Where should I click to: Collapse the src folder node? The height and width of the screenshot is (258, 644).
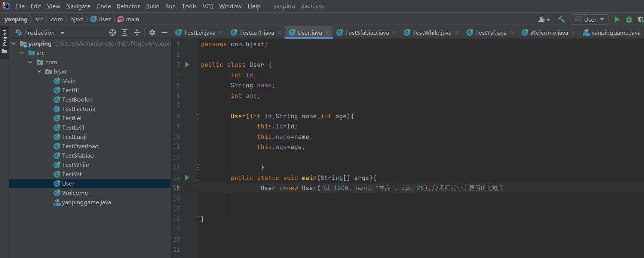(x=22, y=53)
